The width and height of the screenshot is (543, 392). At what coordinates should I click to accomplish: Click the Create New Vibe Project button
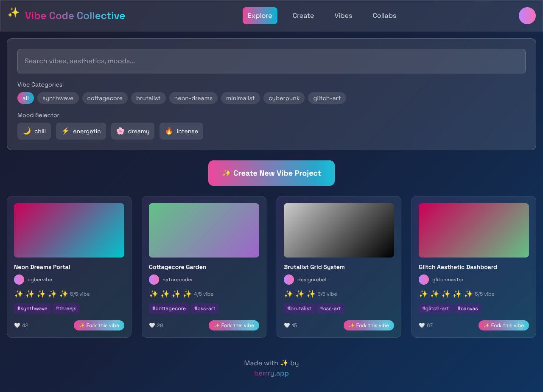pos(271,173)
